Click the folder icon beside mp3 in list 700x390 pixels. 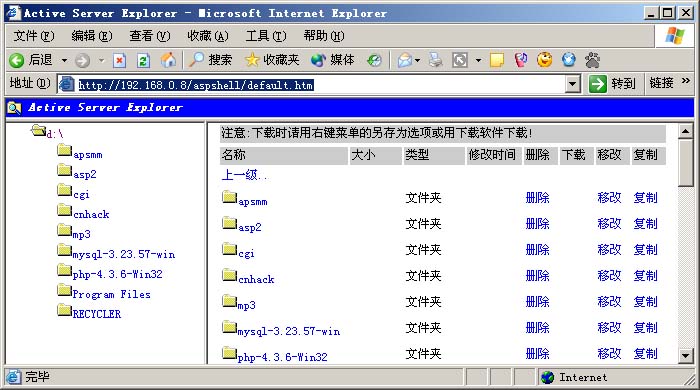pyautogui.click(x=229, y=301)
